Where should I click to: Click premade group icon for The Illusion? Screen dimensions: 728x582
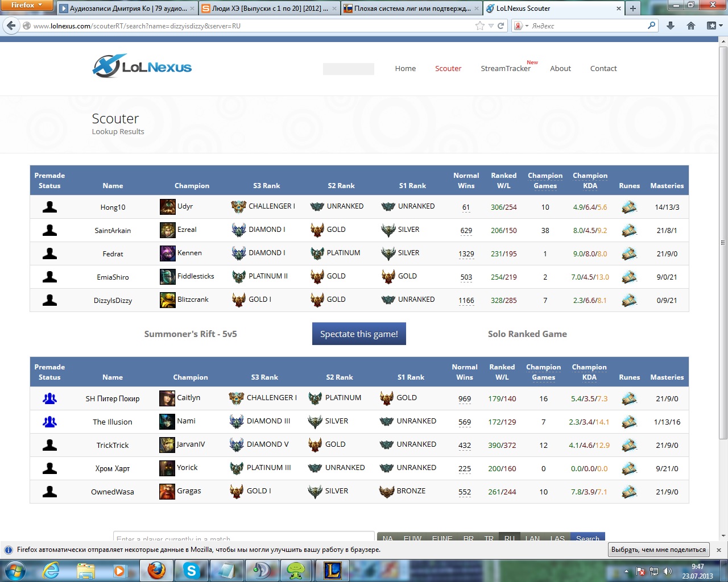49,422
